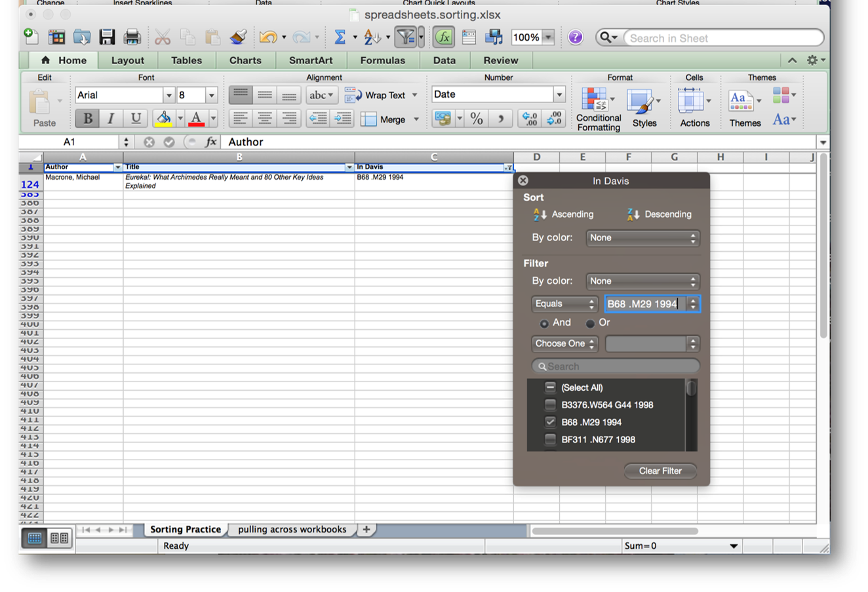Click the Clear Filter button
The width and height of the screenshot is (868, 592).
tap(660, 471)
